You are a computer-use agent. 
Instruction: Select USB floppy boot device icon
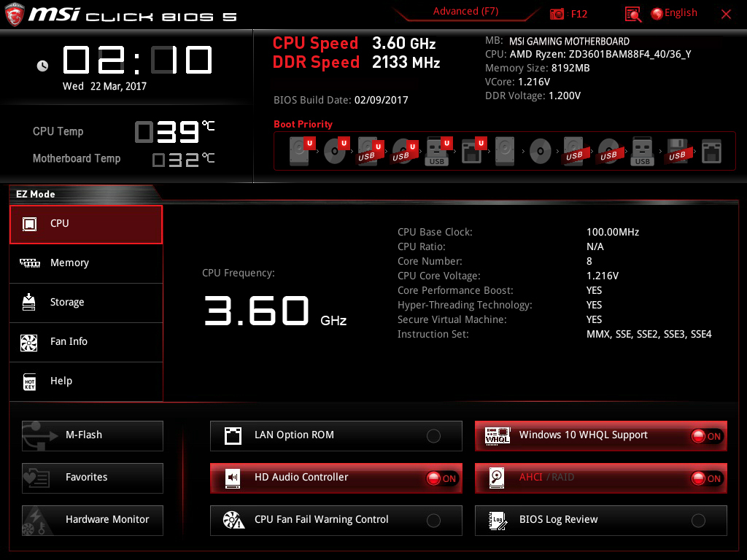pos(678,151)
